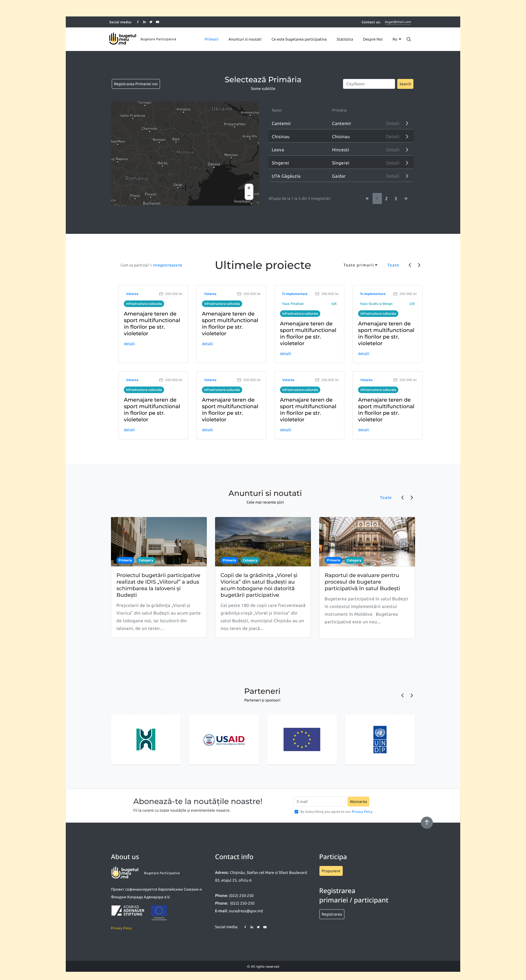This screenshot has width=526, height=980.
Task: Zoom in on the map
Action: tap(249, 188)
